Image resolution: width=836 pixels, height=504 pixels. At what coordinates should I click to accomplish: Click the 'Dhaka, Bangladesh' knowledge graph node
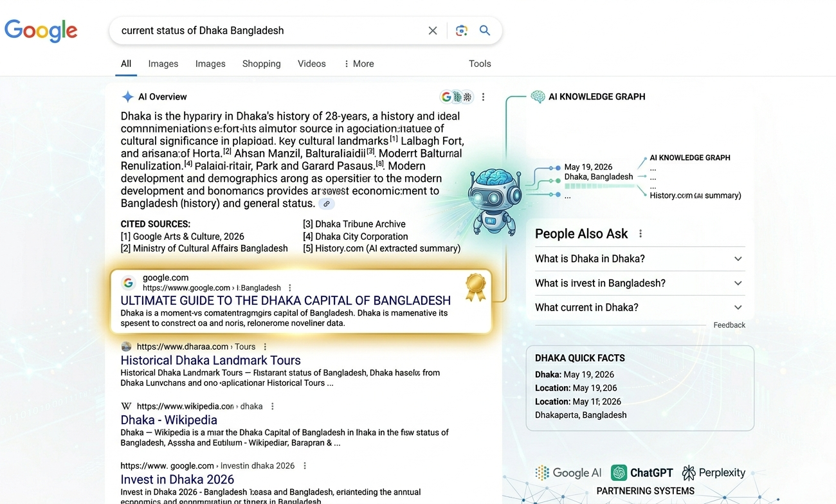tap(599, 177)
